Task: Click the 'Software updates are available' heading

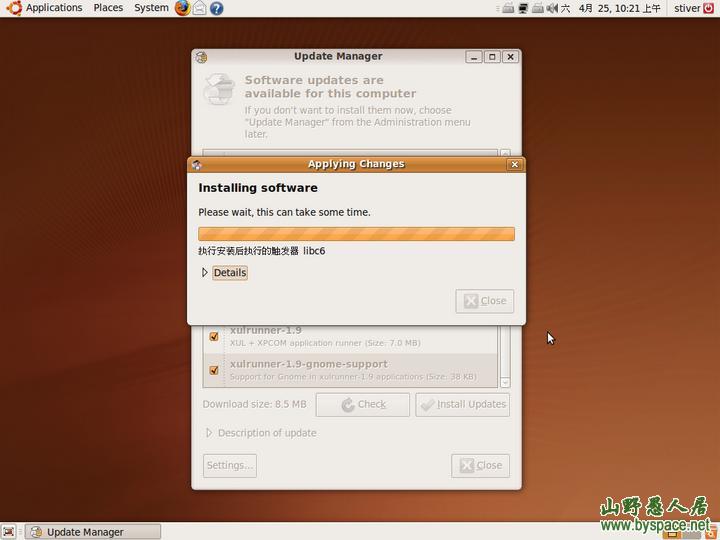Action: [330, 87]
